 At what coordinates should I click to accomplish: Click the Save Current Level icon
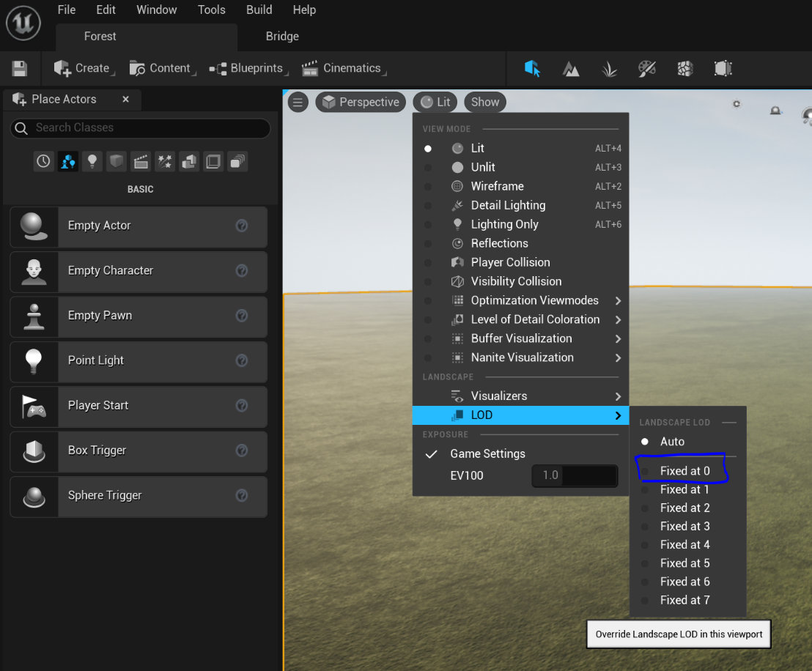[20, 67]
